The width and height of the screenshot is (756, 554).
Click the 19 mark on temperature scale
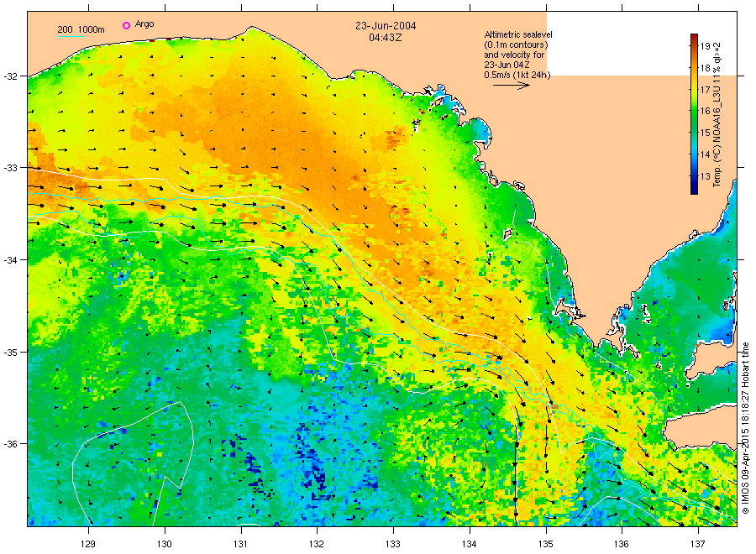pos(706,46)
